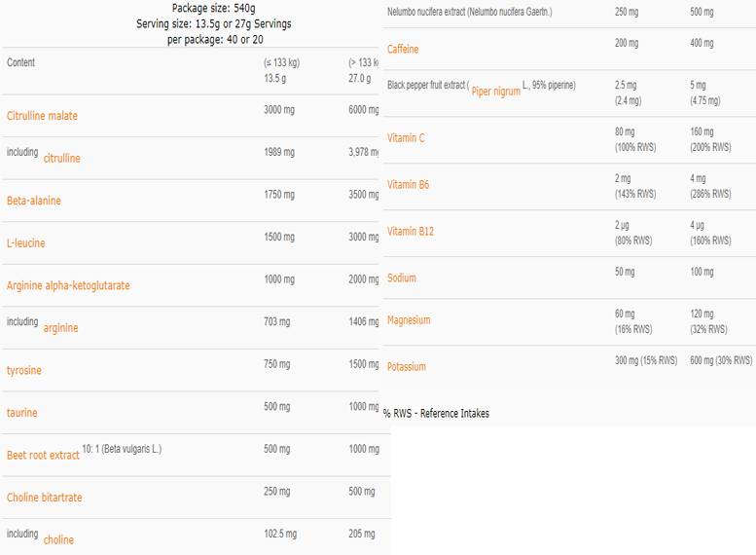Image resolution: width=756 pixels, height=555 pixels.
Task: Open the Caffeine link
Action: [403, 49]
